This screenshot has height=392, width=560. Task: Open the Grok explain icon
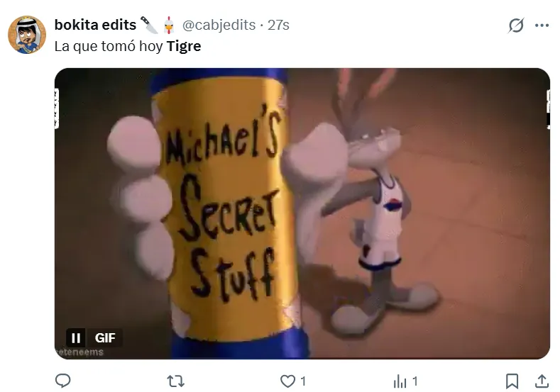(516, 26)
